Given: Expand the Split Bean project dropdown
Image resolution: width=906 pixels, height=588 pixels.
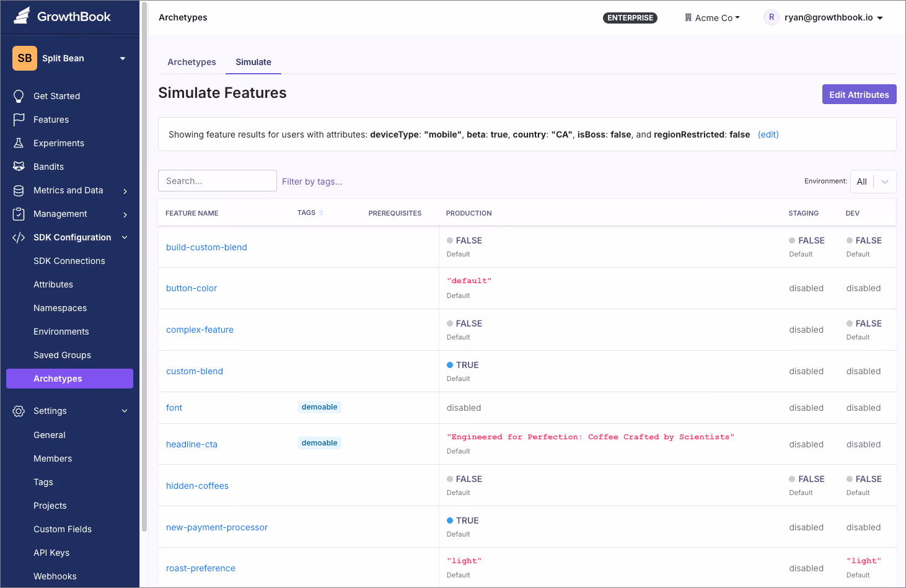Looking at the screenshot, I should click(x=123, y=58).
